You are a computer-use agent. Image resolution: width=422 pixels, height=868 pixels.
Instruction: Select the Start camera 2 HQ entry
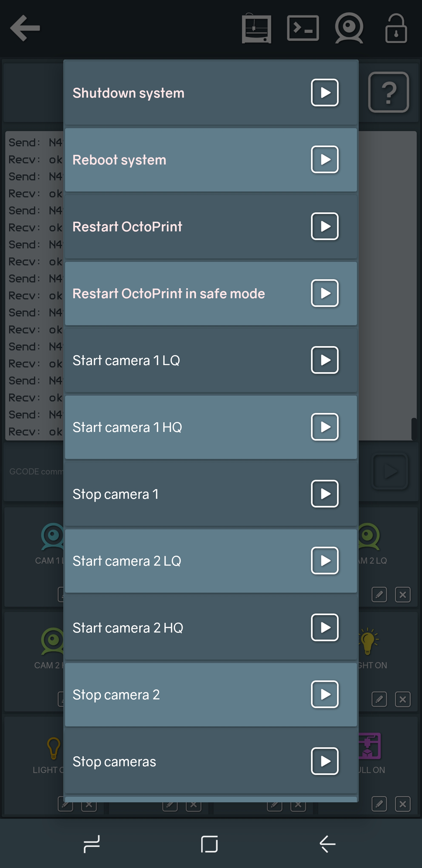(x=324, y=628)
